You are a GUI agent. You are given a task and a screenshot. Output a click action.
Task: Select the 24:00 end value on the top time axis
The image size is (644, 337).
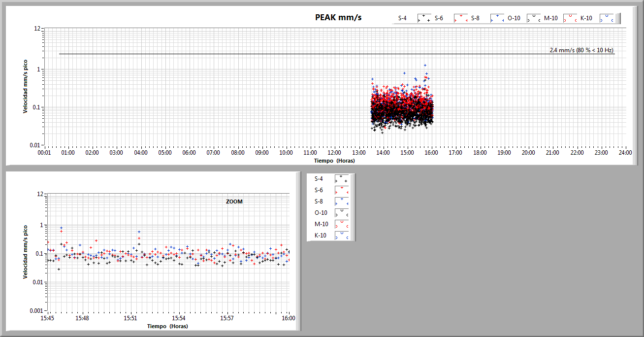[x=625, y=153]
